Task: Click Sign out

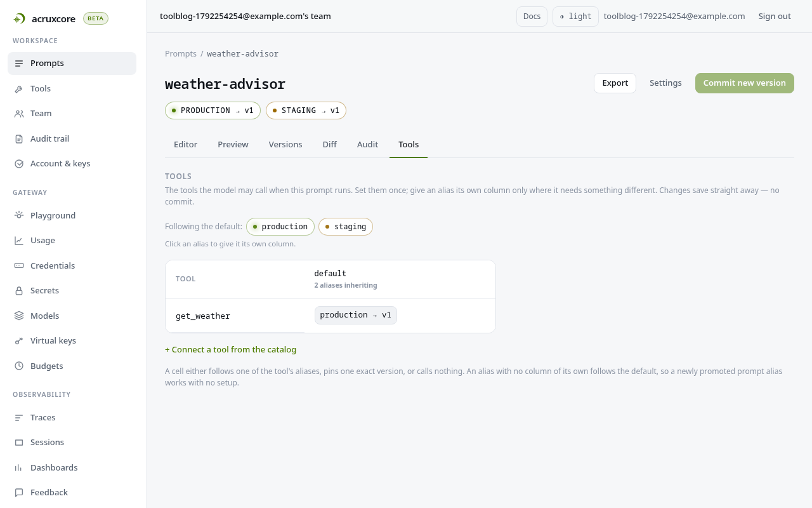Action: click(x=775, y=17)
